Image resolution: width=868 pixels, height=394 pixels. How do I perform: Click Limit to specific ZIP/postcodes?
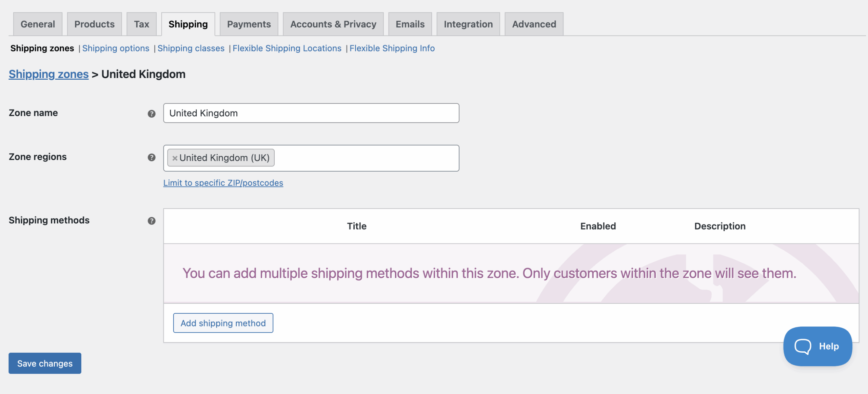click(x=223, y=183)
